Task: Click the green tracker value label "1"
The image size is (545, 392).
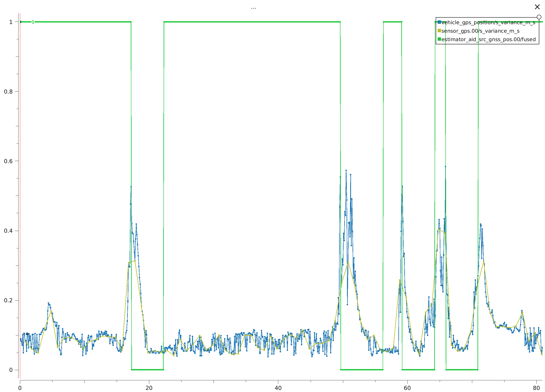Action: (33, 22)
